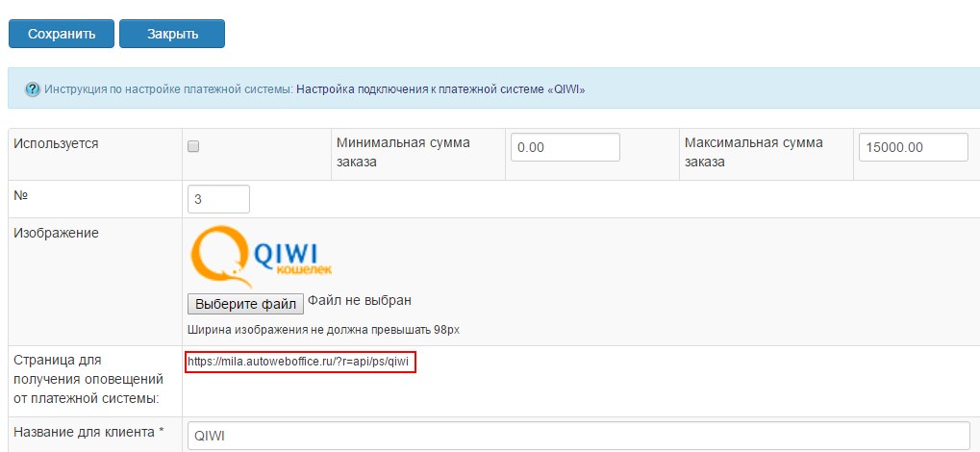The width and height of the screenshot is (980, 452).
Task: Click the QIWI кошелек logo image
Action: 260,256
